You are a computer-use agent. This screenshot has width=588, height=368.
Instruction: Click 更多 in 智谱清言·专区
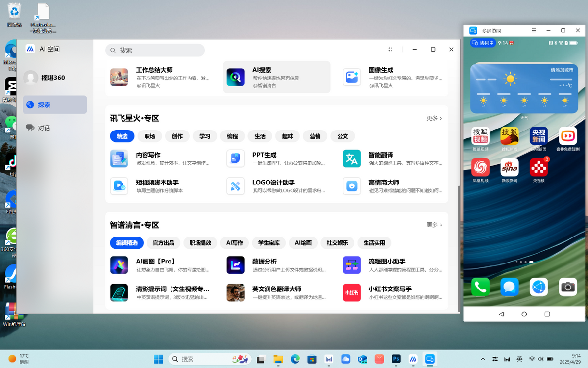point(435,225)
